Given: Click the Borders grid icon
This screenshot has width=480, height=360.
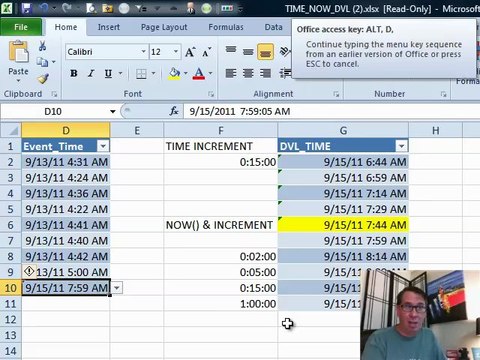Looking at the screenshot, I should (x=141, y=74).
